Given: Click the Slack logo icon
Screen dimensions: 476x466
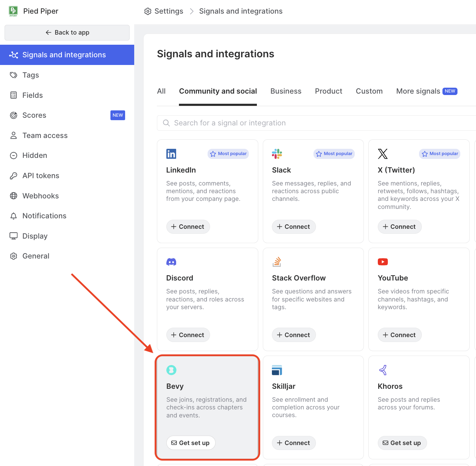Looking at the screenshot, I should click(x=277, y=154).
